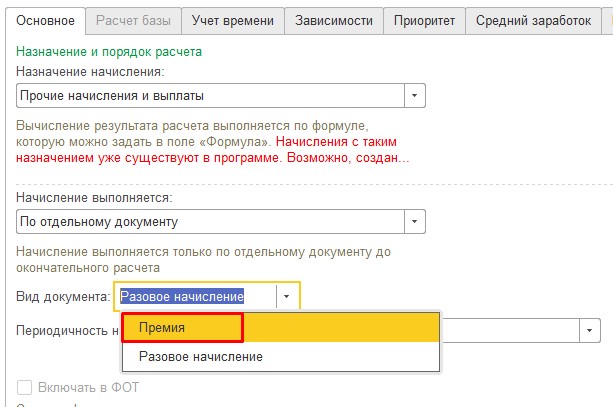Screen dimensions: 613x407
Task: Expand the Начисление выполняется dropdown arrow
Action: [414, 222]
